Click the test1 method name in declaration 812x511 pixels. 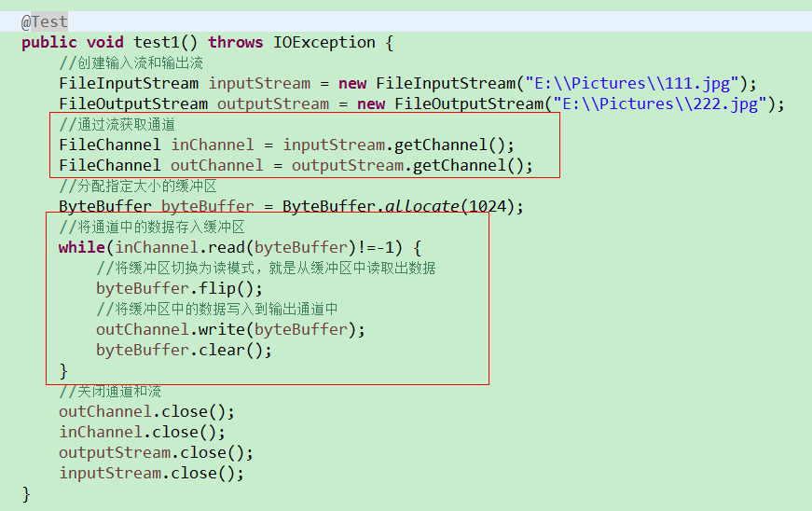pos(156,42)
